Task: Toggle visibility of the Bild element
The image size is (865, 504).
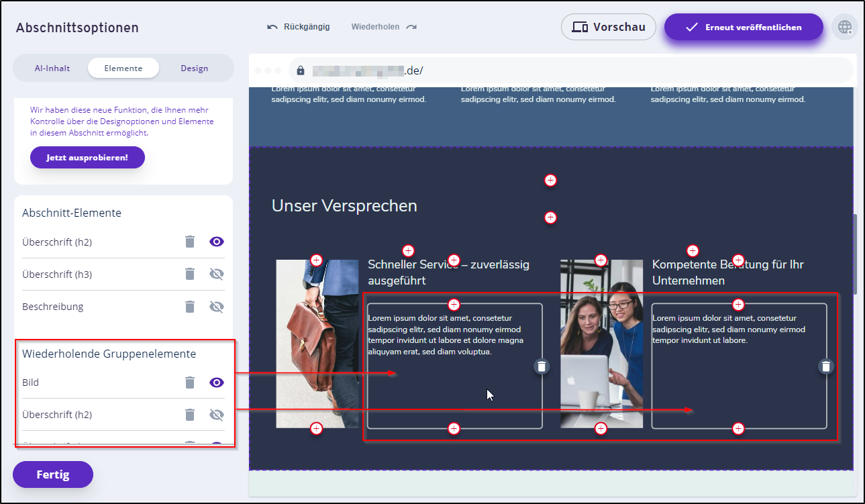Action: pyautogui.click(x=216, y=383)
